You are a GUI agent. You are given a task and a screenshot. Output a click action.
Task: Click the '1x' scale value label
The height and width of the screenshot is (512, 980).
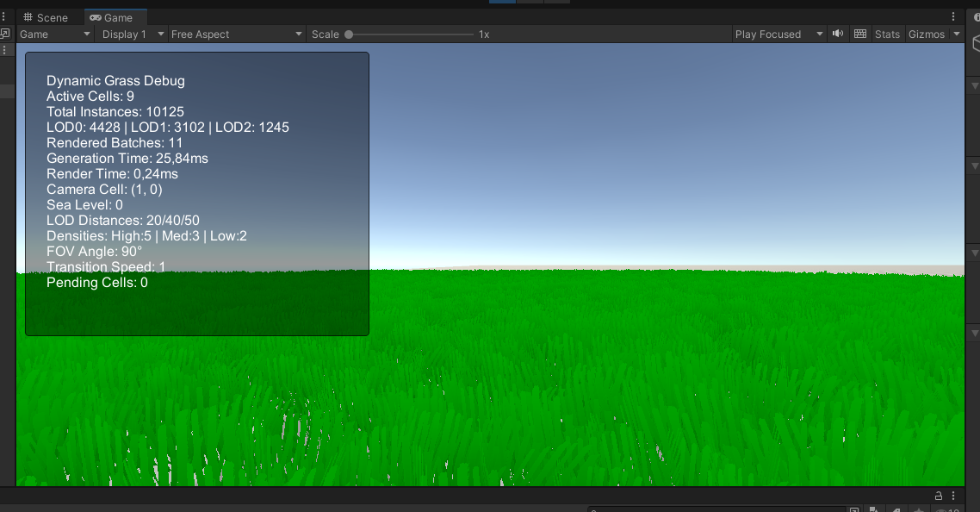[x=484, y=34]
